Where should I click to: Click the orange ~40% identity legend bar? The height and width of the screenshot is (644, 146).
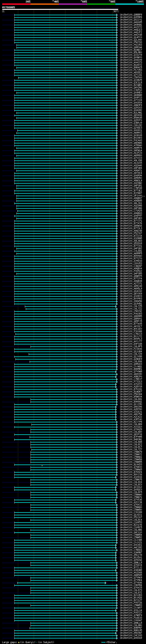(45, 4)
